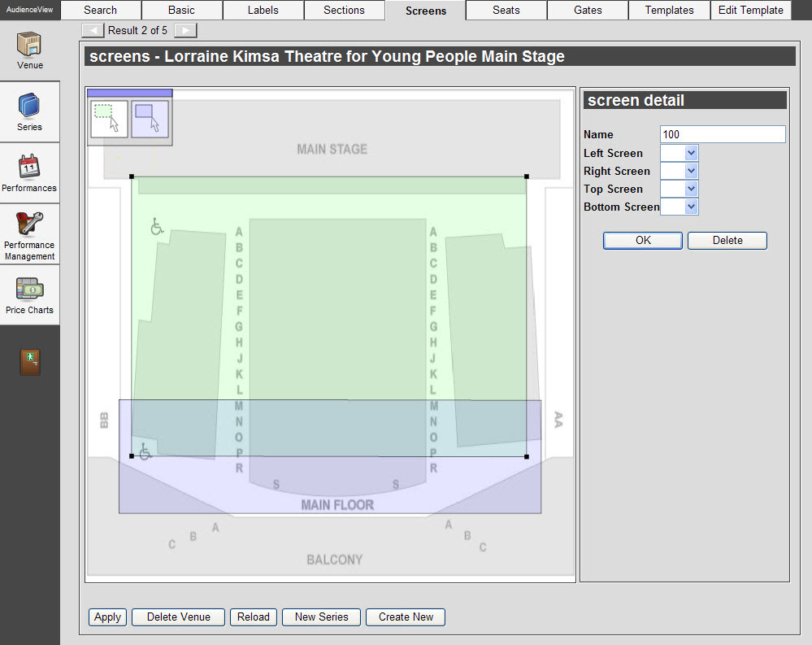Click the BALCONY label on map
Viewport: 812px width, 645px height.
click(335, 560)
